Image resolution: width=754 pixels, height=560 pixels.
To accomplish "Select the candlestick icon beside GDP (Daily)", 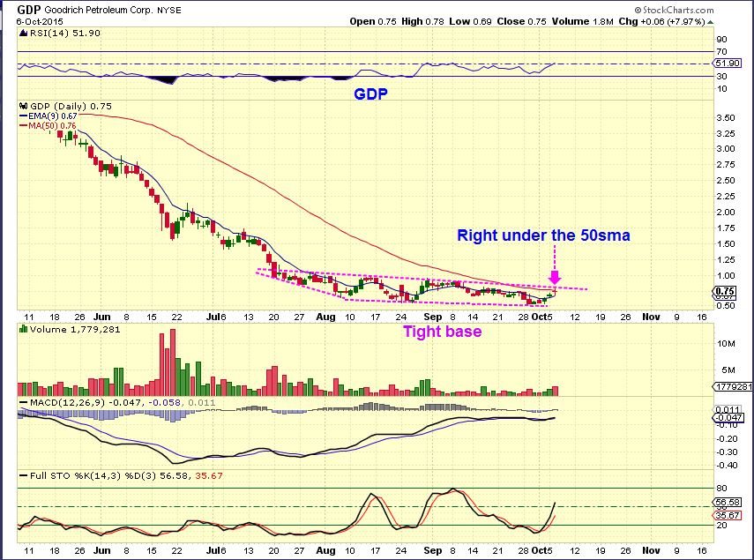I will pos(24,104).
